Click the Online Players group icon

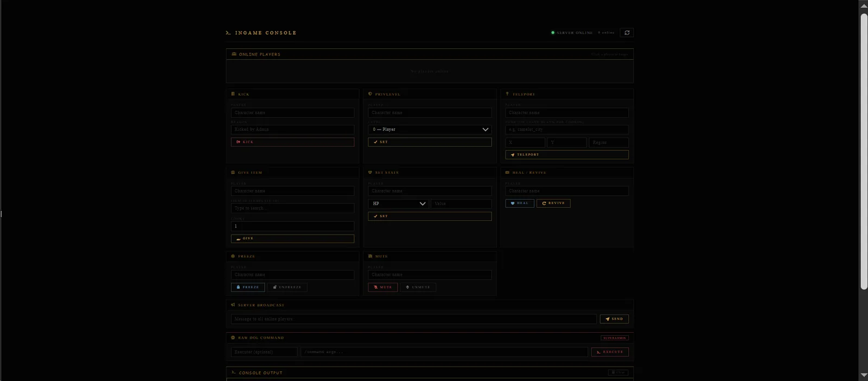click(x=234, y=54)
